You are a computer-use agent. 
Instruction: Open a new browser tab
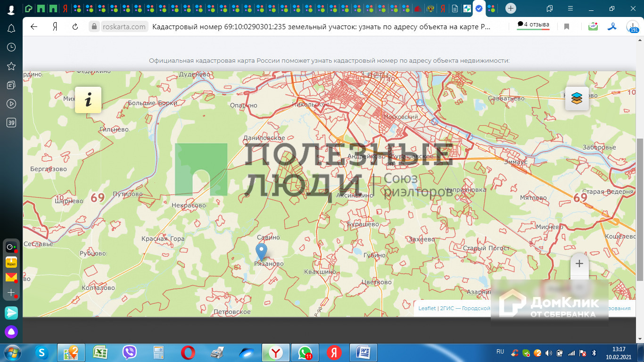point(511,8)
